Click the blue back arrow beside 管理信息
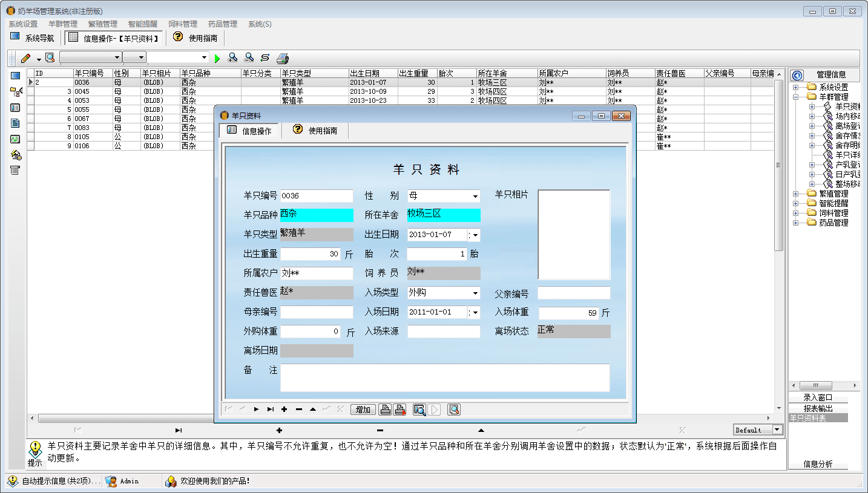 (x=797, y=75)
